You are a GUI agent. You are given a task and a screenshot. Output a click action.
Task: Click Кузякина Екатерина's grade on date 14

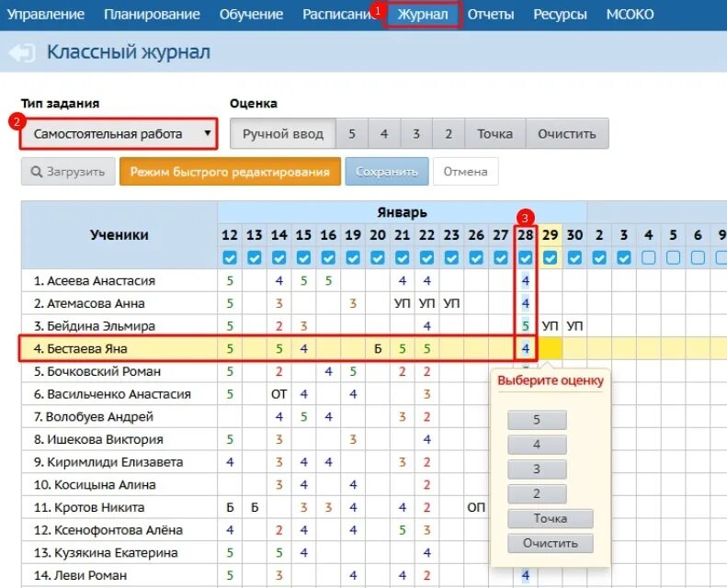click(279, 553)
